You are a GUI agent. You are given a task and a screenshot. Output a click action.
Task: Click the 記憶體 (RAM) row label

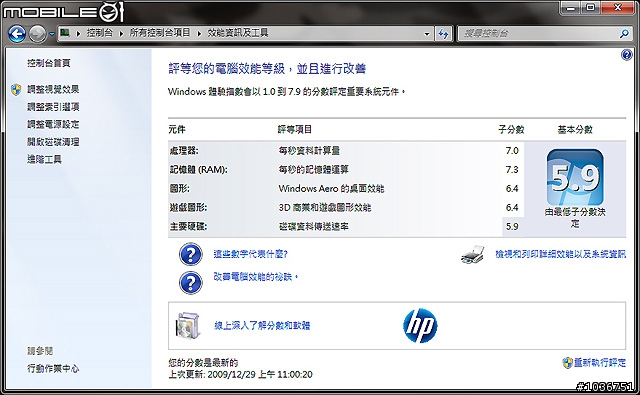(x=199, y=169)
